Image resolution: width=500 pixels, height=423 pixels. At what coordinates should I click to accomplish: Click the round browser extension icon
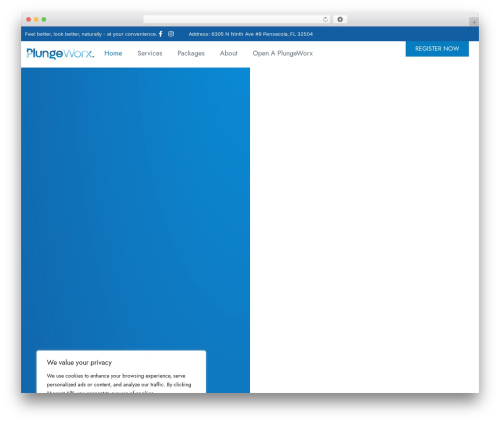pyautogui.click(x=340, y=19)
